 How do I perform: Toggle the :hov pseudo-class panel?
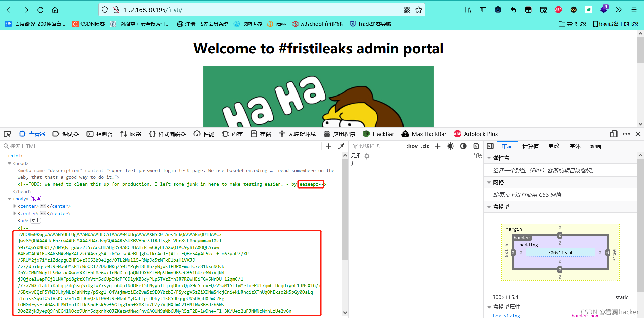pyautogui.click(x=412, y=146)
